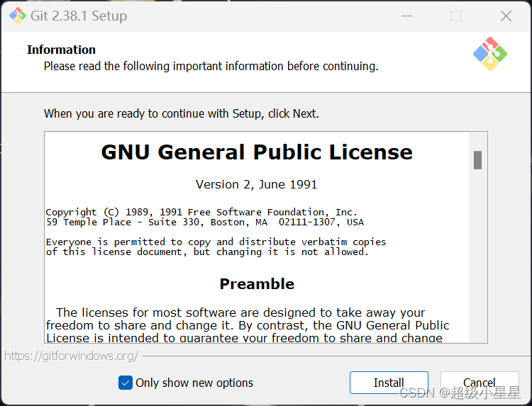The height and width of the screenshot is (406, 532).
Task: Click the GNU General Public License heading
Action: click(x=257, y=152)
